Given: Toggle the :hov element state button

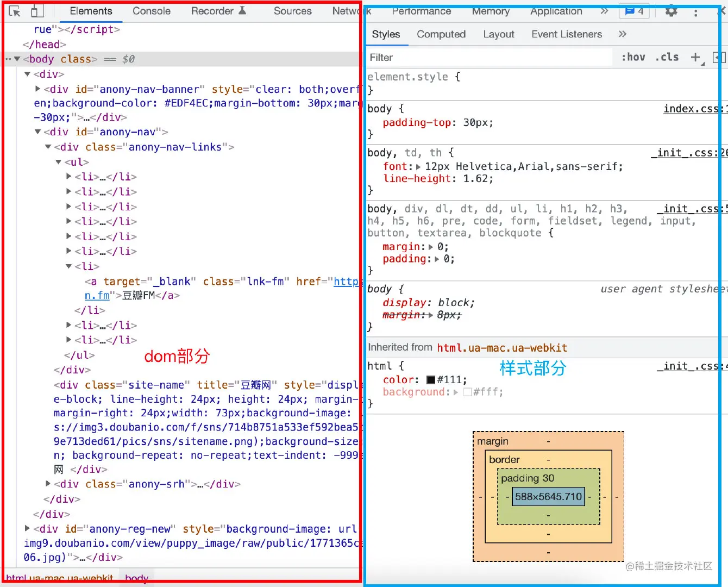Looking at the screenshot, I should [633, 57].
